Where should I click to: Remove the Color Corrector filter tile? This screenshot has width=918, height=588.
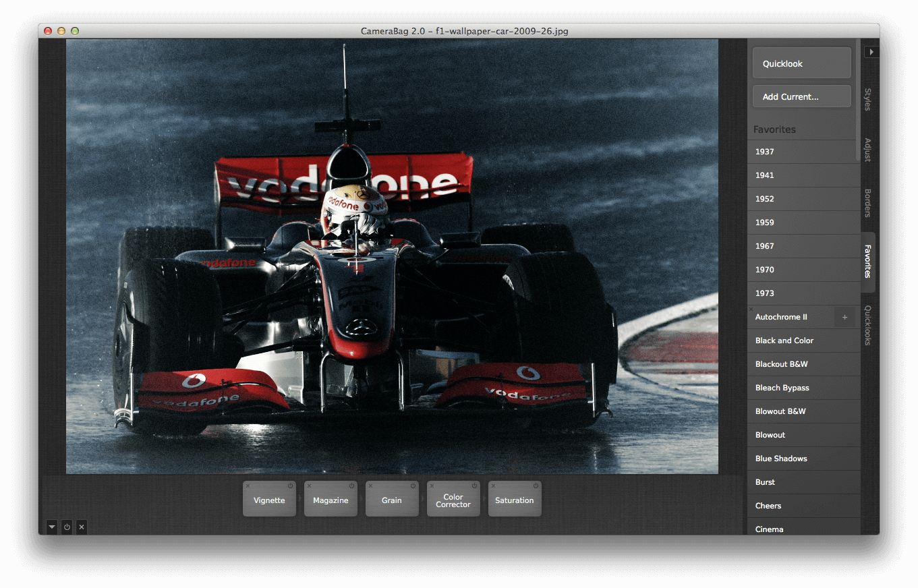coord(432,486)
